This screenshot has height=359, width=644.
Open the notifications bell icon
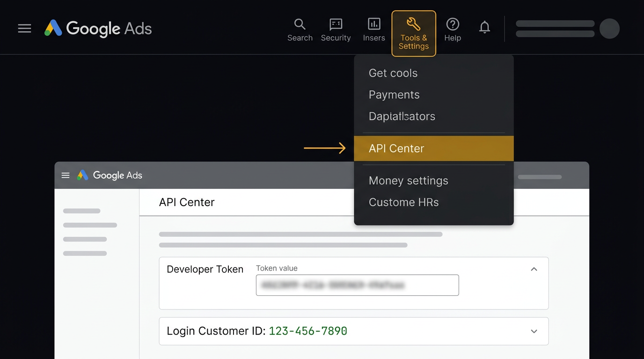[x=484, y=27]
